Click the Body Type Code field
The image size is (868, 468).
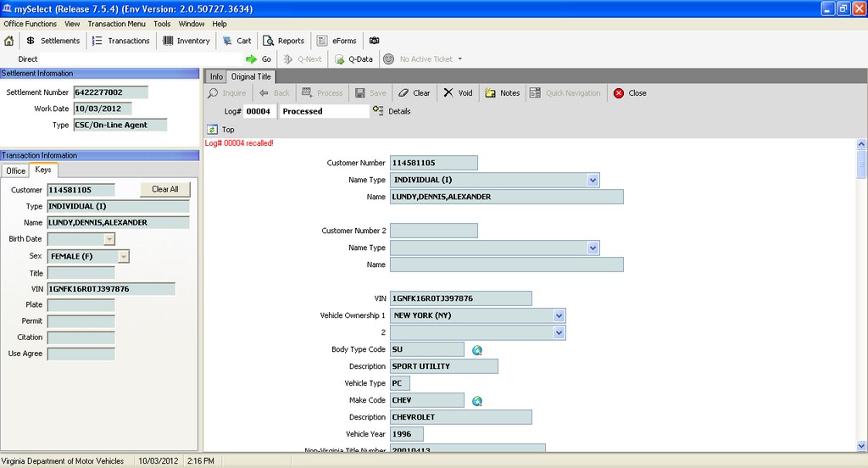tap(427, 349)
